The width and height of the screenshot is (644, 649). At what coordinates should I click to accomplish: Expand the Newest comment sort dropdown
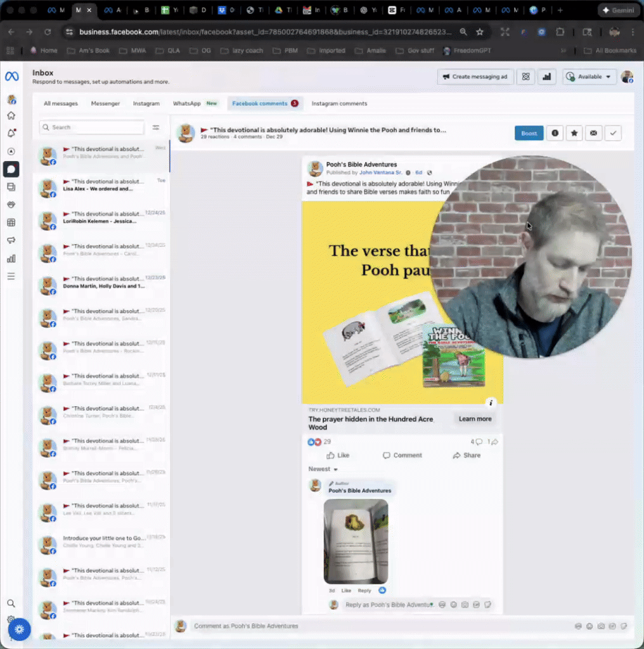tap(323, 469)
